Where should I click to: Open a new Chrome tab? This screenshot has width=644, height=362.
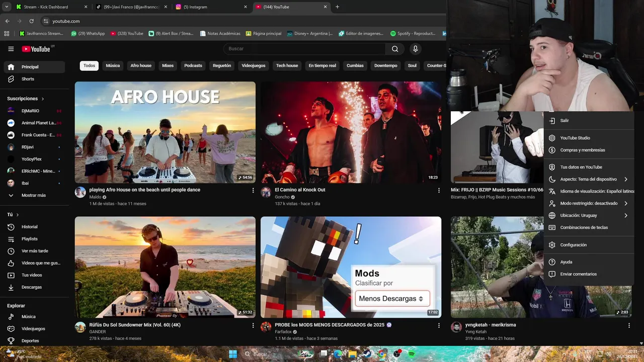tap(337, 7)
